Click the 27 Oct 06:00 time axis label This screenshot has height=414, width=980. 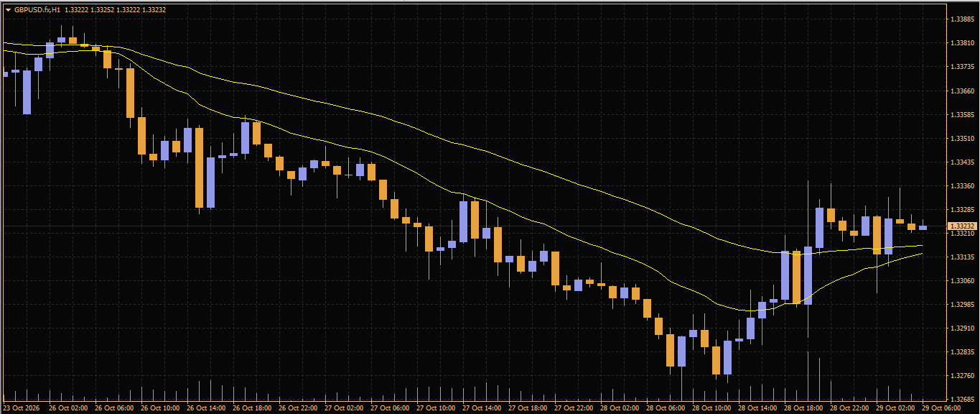click(391, 408)
